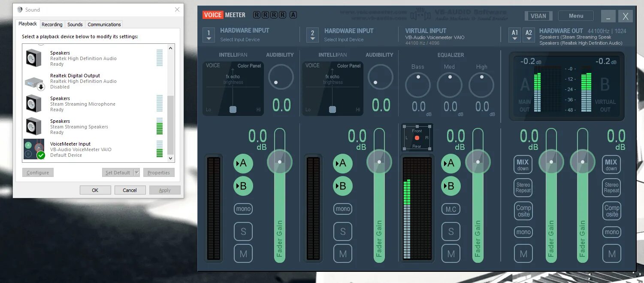Click Hardware Input 1 Fader Gain slider
This screenshot has height=283, width=644.
(280, 195)
